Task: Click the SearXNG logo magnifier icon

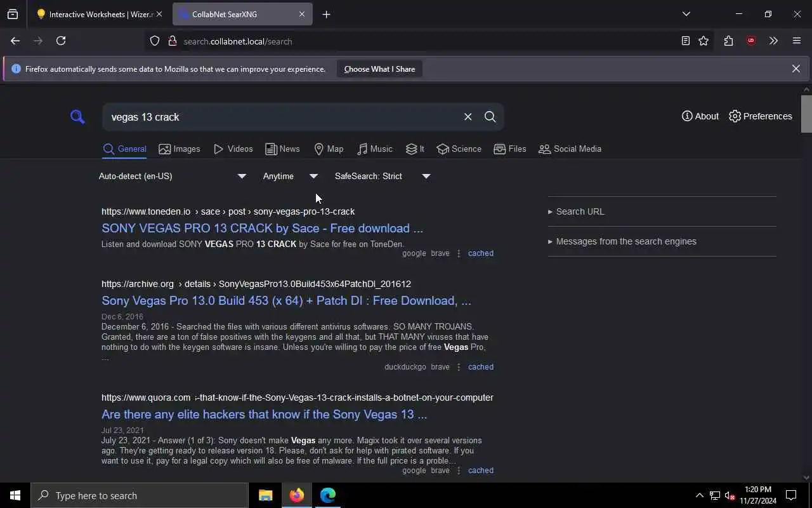Action: (77, 117)
